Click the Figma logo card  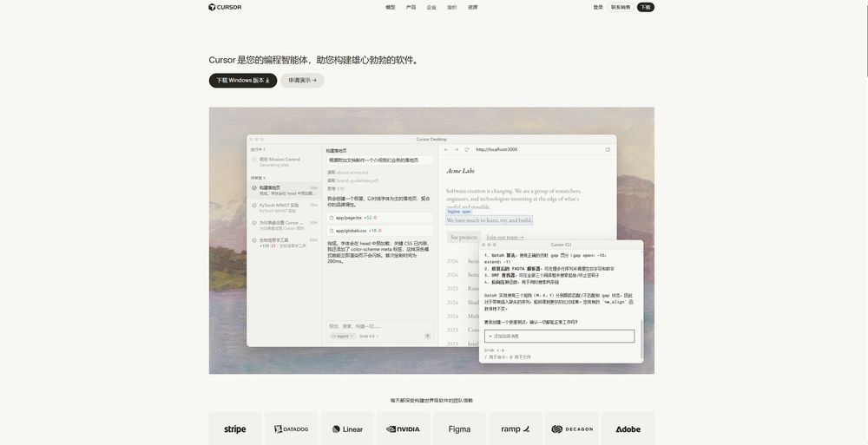[459, 429]
